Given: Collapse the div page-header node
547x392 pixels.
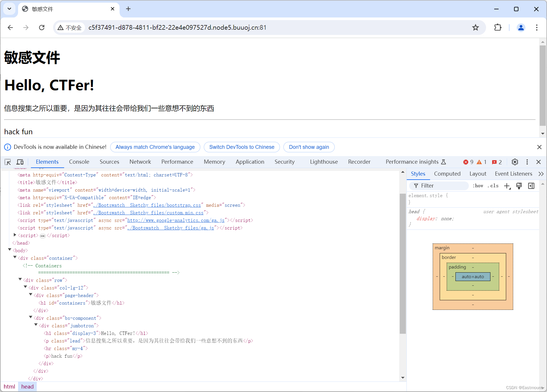Looking at the screenshot, I should pos(31,295).
